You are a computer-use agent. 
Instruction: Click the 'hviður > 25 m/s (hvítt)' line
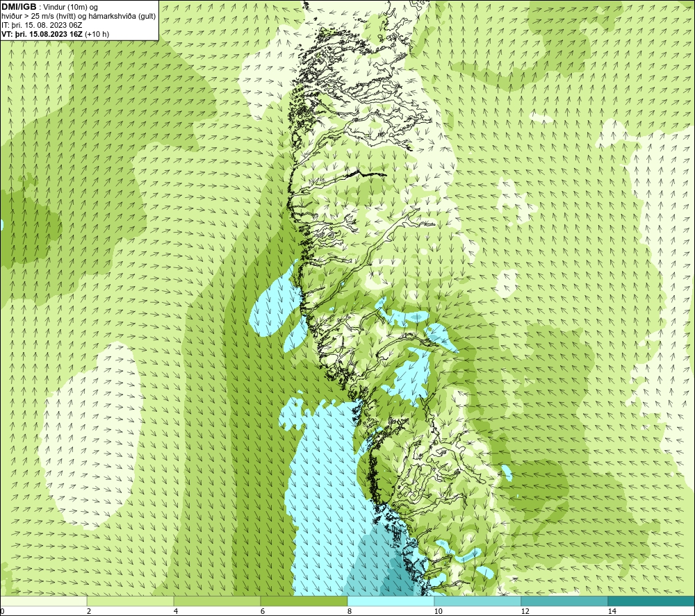[40, 17]
